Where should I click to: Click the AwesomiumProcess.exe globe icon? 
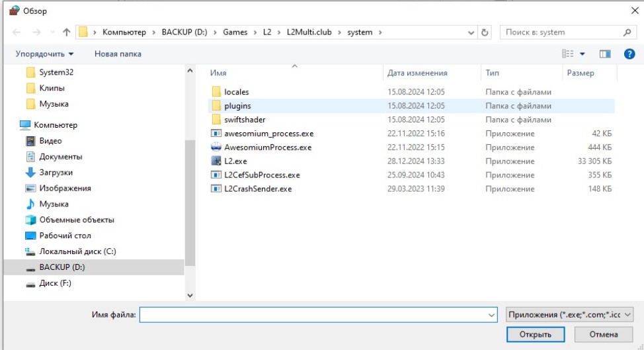click(x=216, y=148)
